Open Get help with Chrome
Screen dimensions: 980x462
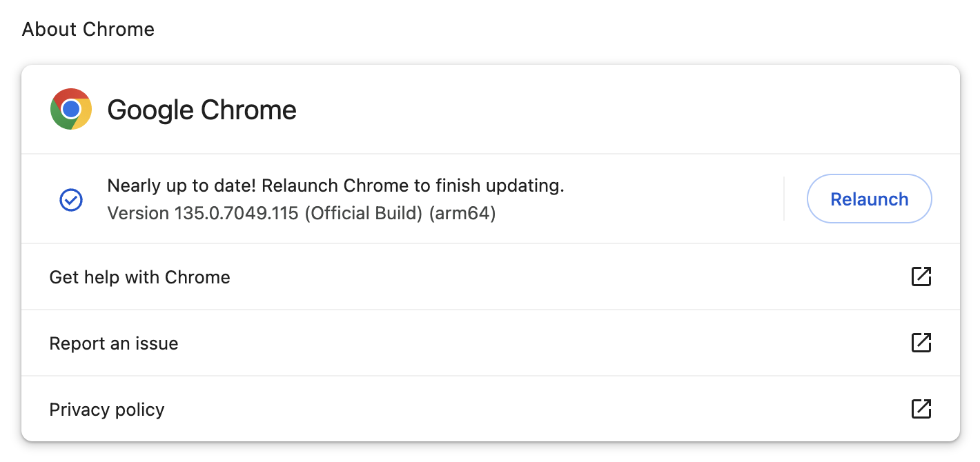click(x=491, y=277)
